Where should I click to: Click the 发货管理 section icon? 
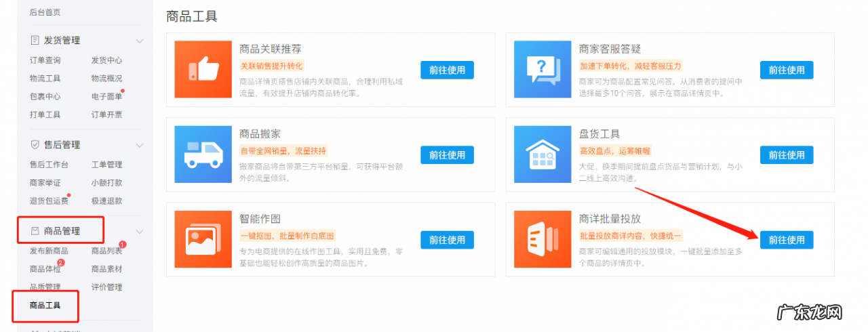tap(35, 41)
